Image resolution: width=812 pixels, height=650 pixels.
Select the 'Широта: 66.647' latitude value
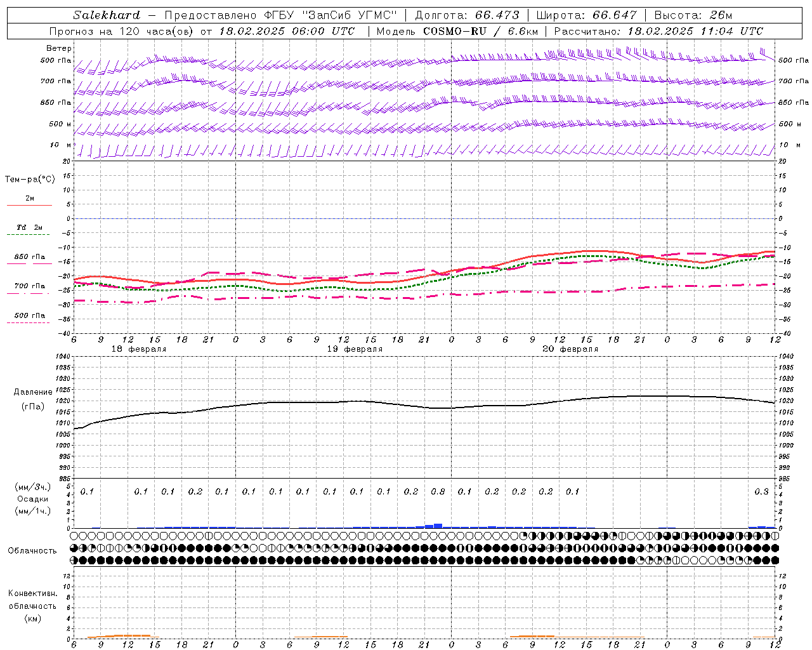click(x=586, y=15)
